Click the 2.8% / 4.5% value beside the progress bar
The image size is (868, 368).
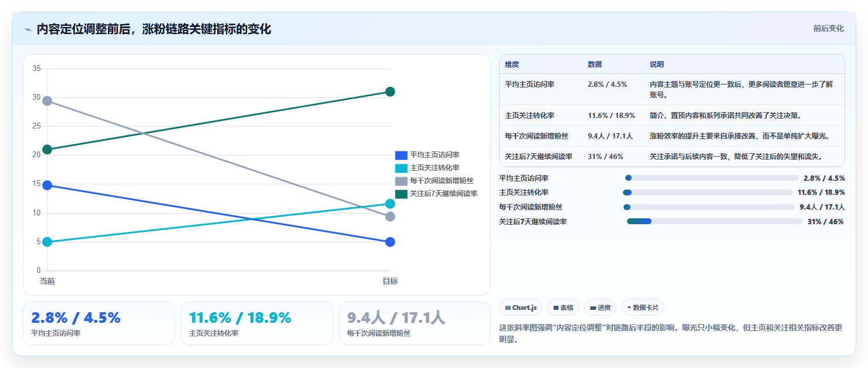[824, 178]
